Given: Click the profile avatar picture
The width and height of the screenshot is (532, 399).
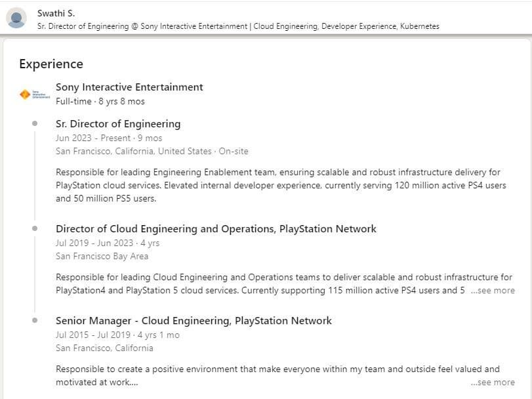Looking at the screenshot, I should click(16, 18).
